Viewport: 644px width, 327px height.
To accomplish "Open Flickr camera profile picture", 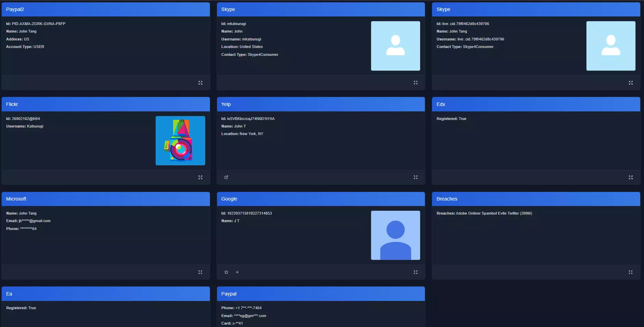I will tap(180, 141).
